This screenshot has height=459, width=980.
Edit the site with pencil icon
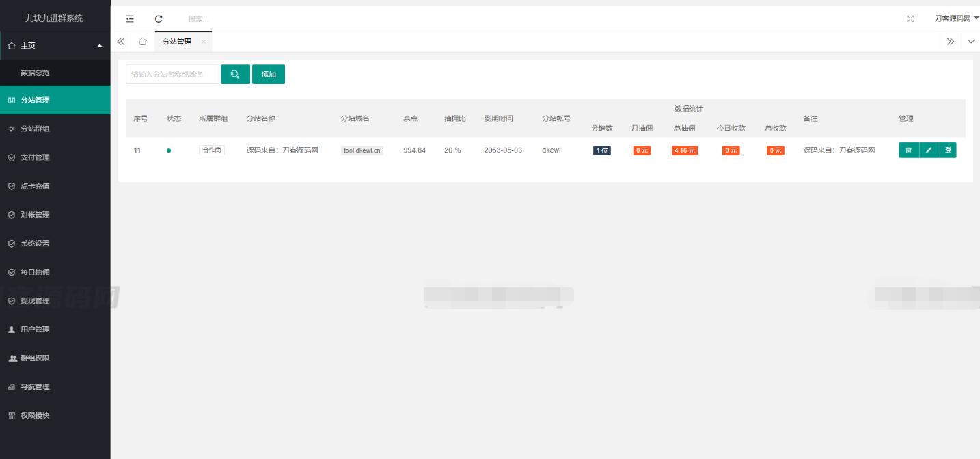click(929, 150)
